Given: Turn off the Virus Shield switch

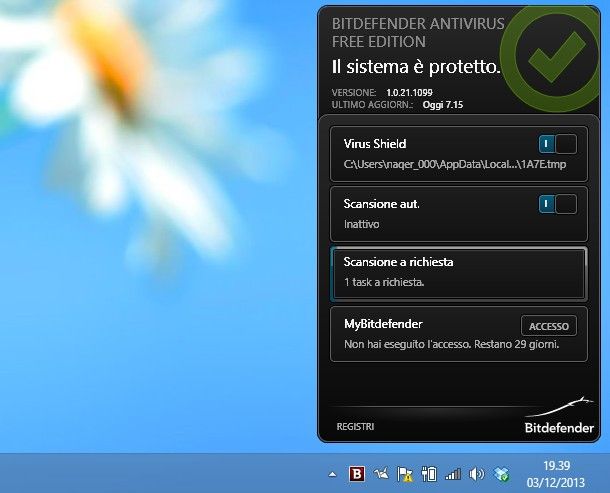Looking at the screenshot, I should point(557,144).
